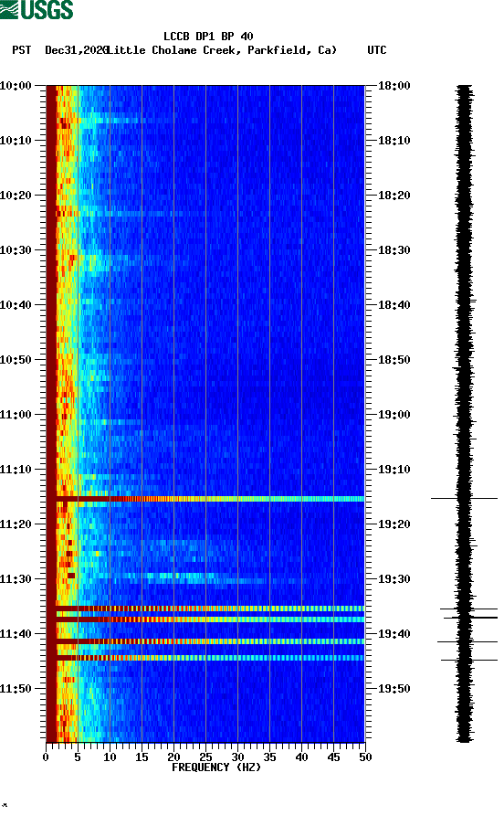504x815 pixels.
Task: Click the 18:20 UTC time label
Action: [394, 196]
